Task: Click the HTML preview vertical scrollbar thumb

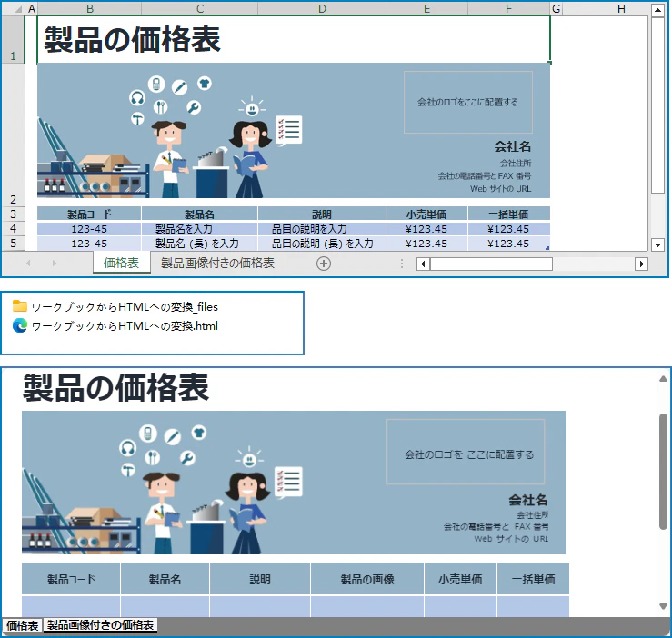Action: [663, 472]
